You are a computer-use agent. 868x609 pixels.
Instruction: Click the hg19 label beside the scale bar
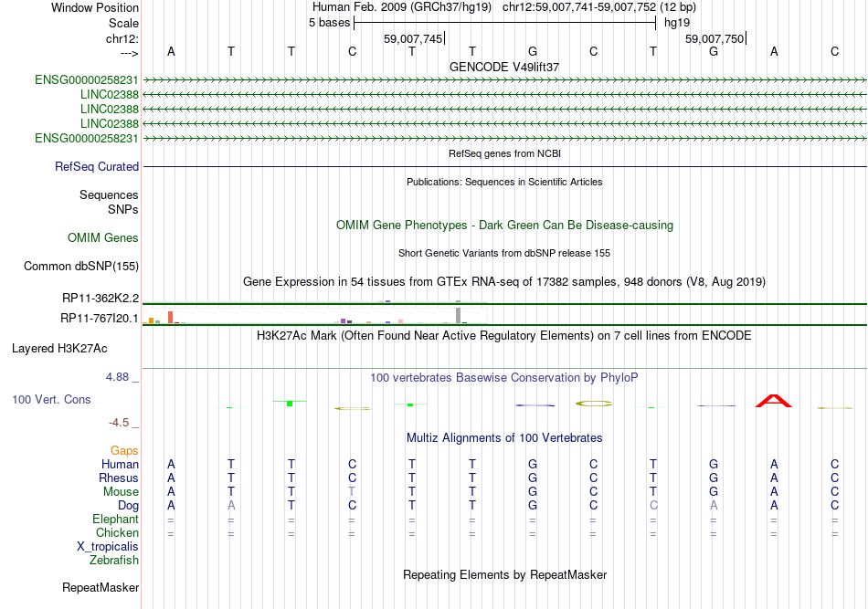click(677, 23)
